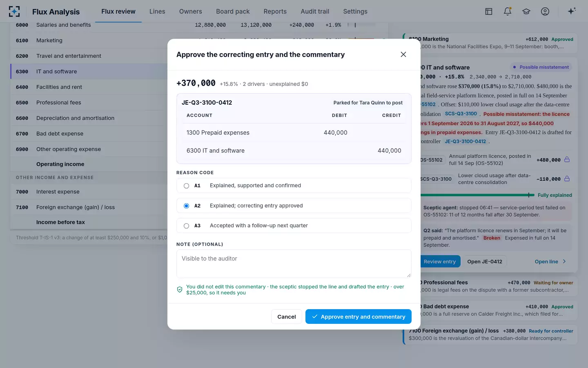Select the 6200 Travel and entertainment row
The image size is (588, 368).
coord(89,56)
